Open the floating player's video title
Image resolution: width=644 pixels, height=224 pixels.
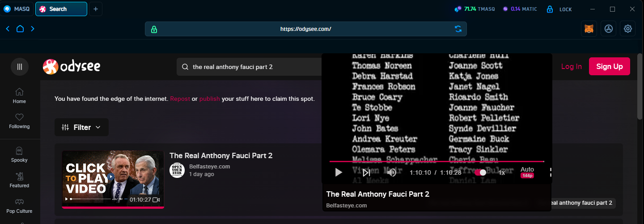point(378,194)
